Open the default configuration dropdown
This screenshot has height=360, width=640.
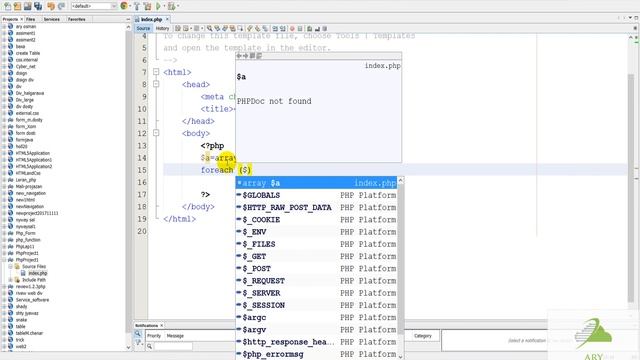point(94,6)
